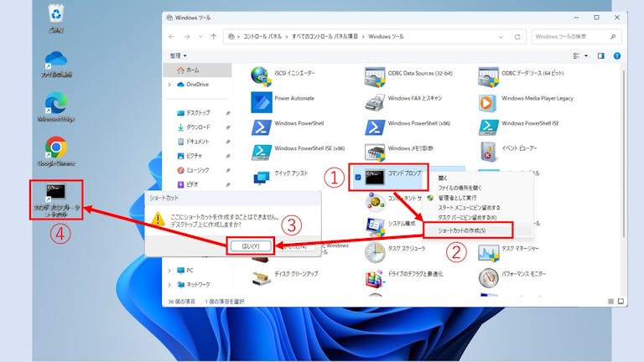
Task: Select the Recycle Bin desktop icon
Action: (56, 18)
